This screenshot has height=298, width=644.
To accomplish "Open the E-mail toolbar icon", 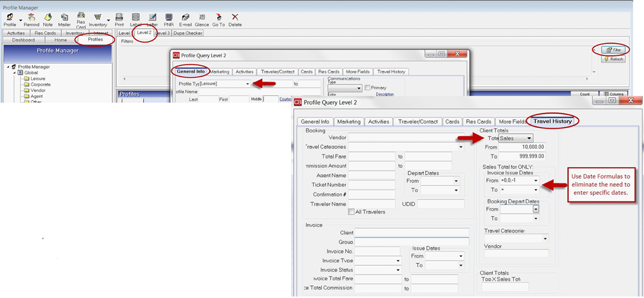I will point(185,17).
